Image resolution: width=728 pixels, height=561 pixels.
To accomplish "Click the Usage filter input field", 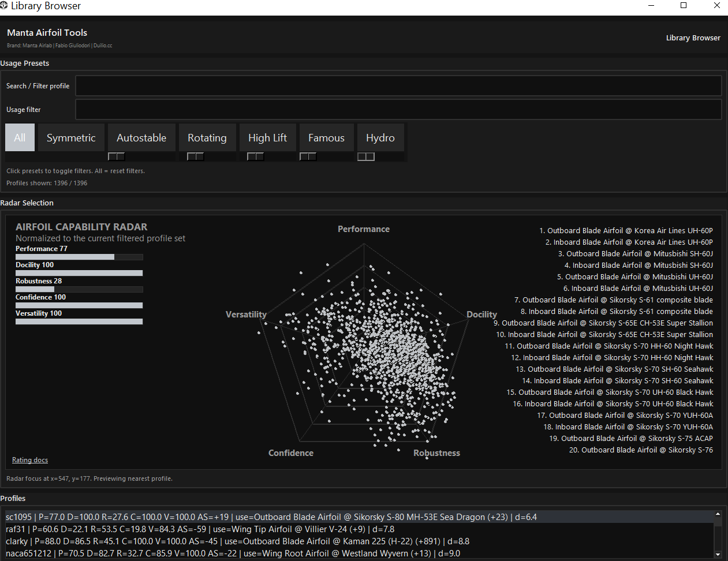I will pos(398,109).
